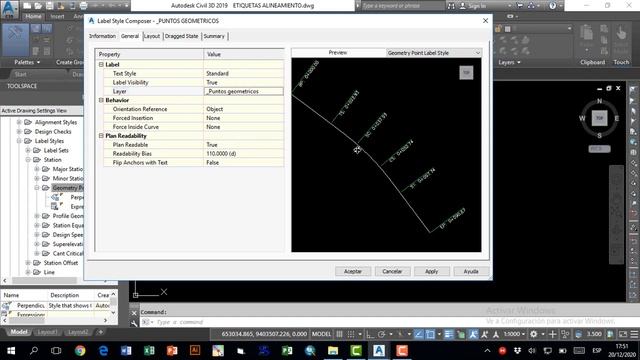This screenshot has width=640, height=360.
Task: Open the status bar customization menu icon
Action: [x=634, y=334]
